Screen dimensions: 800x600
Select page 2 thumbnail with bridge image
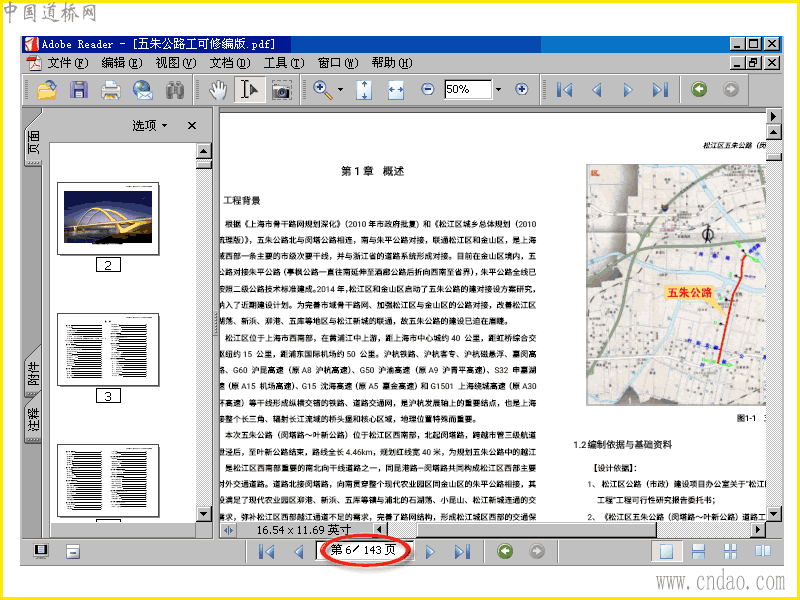coord(108,218)
